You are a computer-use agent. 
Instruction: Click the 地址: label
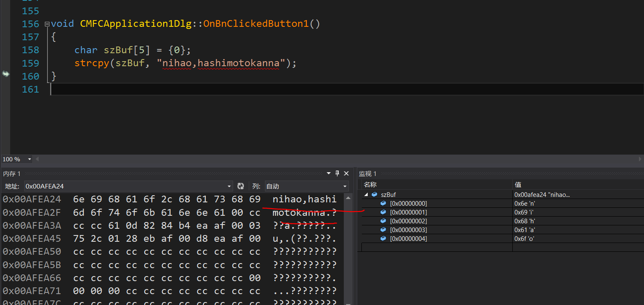click(x=12, y=186)
